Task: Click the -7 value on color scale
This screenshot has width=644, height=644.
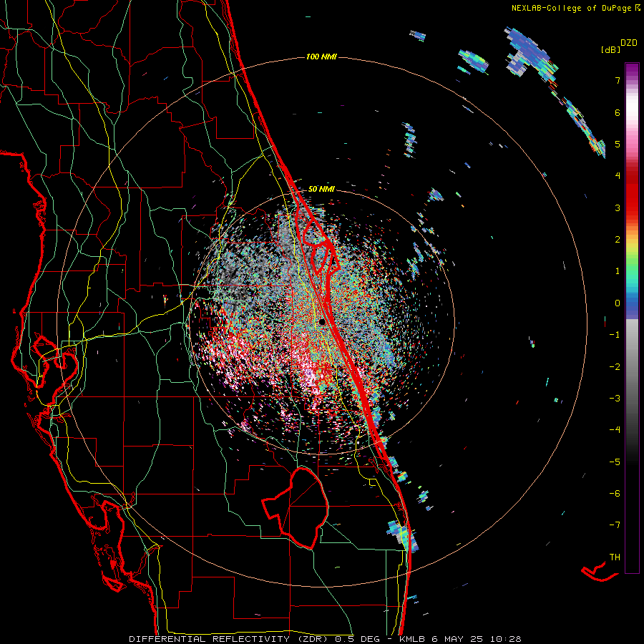Action: [x=615, y=525]
